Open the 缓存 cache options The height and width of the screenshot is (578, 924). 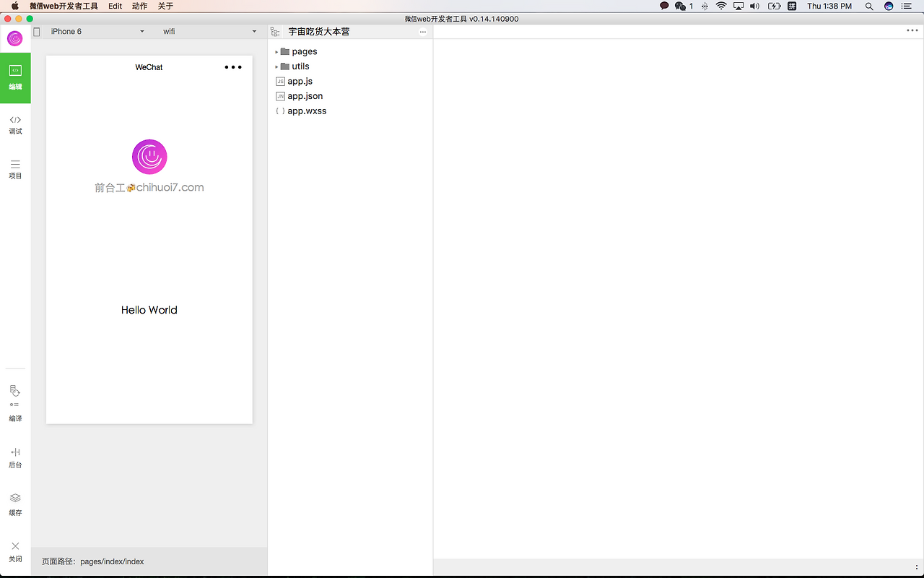[15, 504]
